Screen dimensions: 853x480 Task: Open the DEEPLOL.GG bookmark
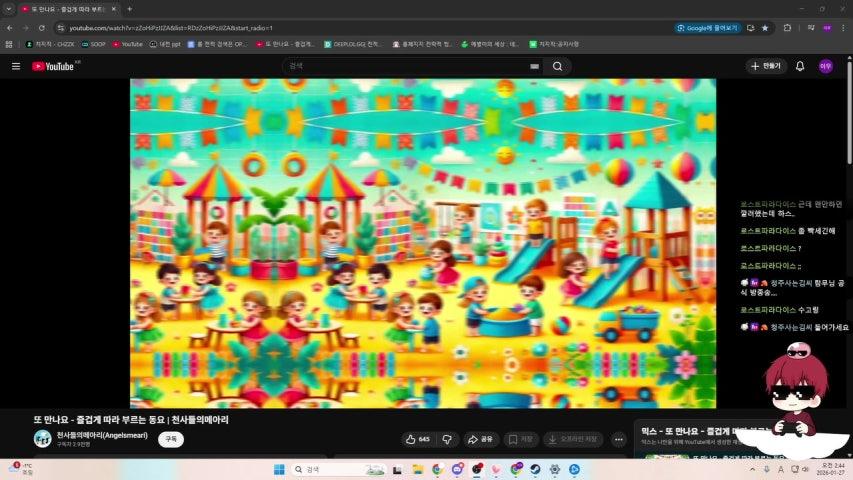(x=352, y=44)
